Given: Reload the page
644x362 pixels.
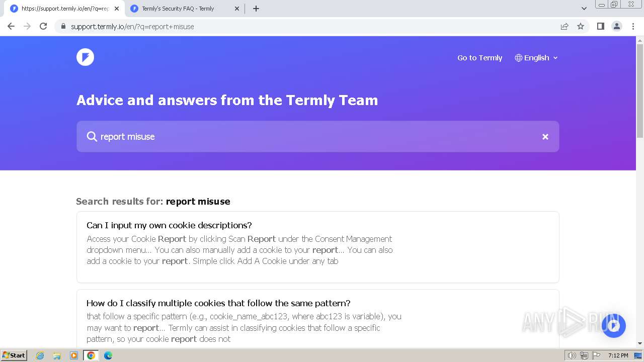Looking at the screenshot, I should 43,26.
